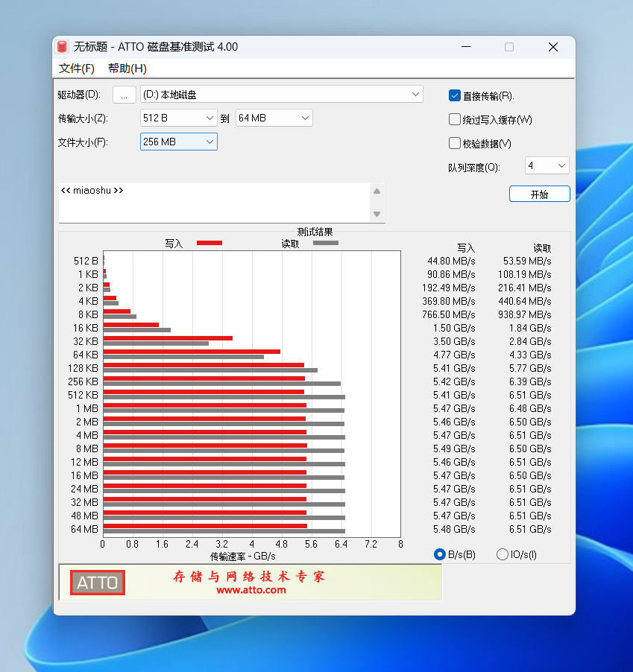Click the 1 KB read value 108.19 MB/s
This screenshot has width=633, height=672.
tap(524, 274)
